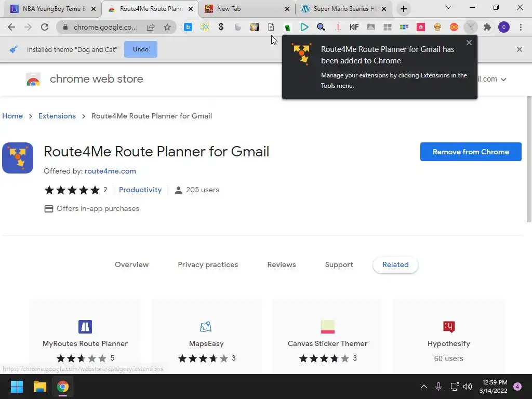Click the taskbar microphone icon
The image size is (532, 399).
(438, 387)
